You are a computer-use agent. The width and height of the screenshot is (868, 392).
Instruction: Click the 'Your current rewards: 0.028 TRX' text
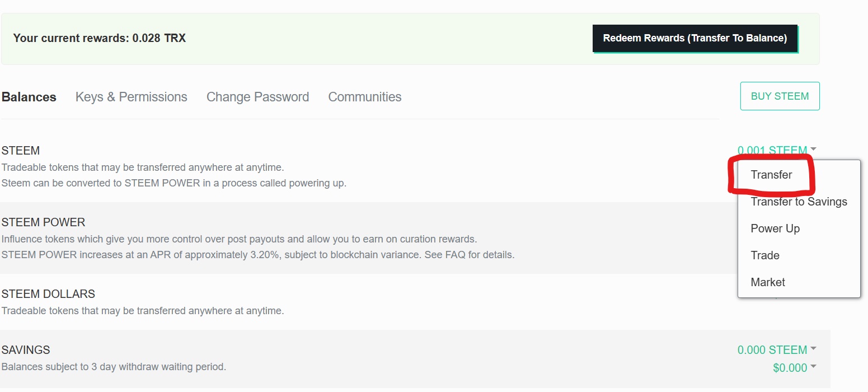tap(100, 38)
